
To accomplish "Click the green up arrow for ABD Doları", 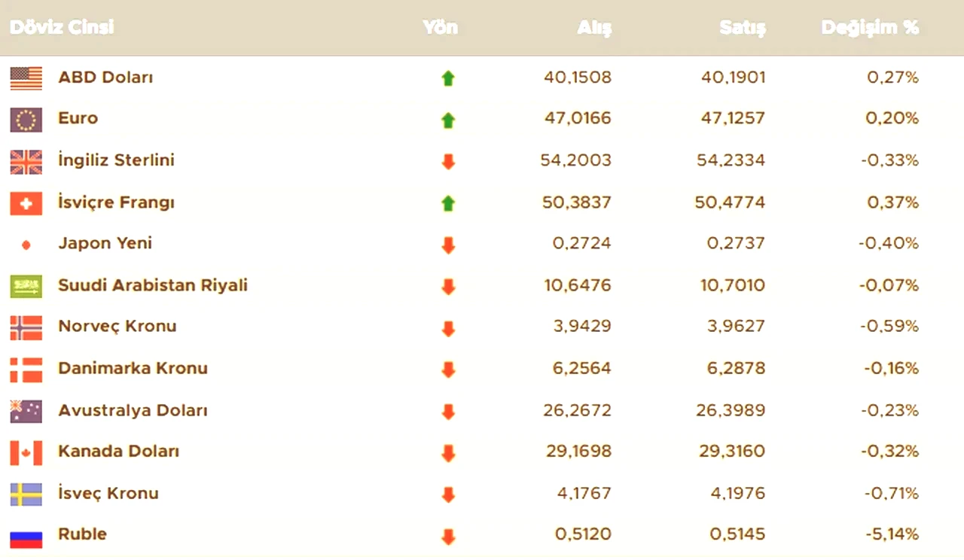I will (x=448, y=78).
